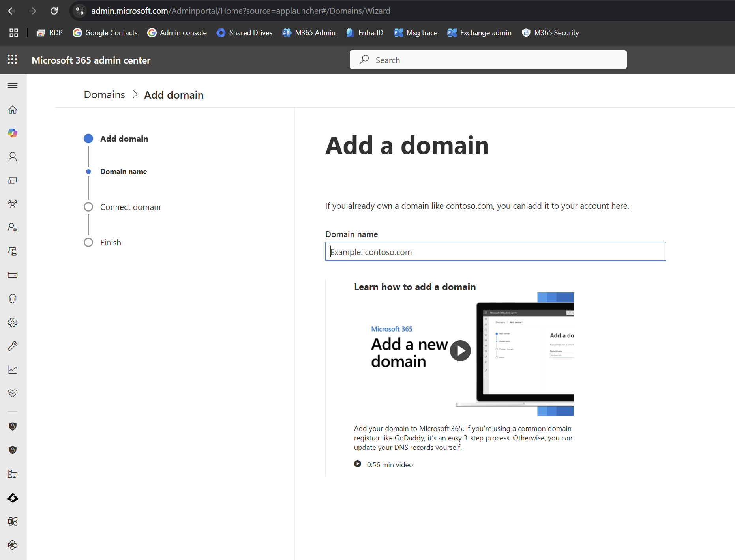Open the RDP bookmark
The height and width of the screenshot is (560, 735).
49,33
